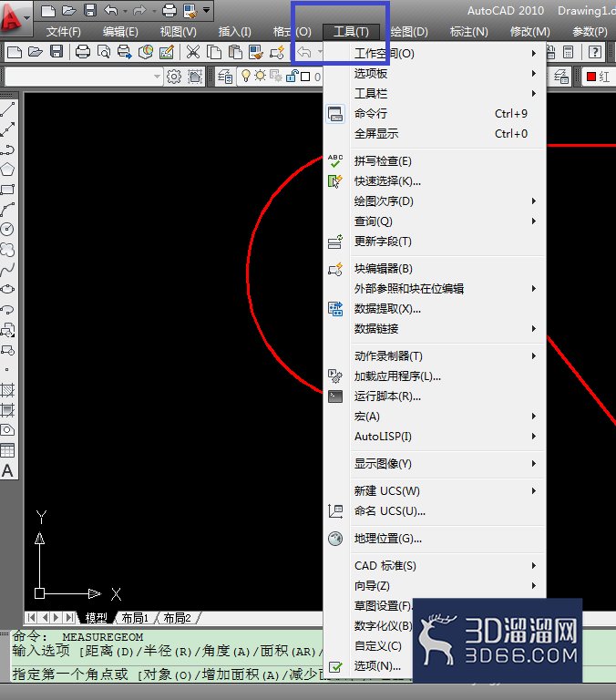
Task: Open the workspace selection combo box
Action: tap(84, 77)
